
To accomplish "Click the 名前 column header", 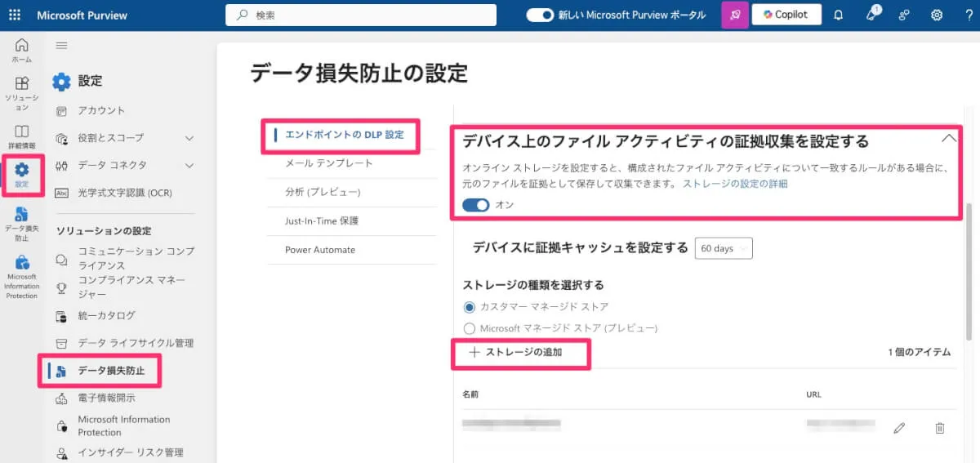I will pyautogui.click(x=470, y=394).
